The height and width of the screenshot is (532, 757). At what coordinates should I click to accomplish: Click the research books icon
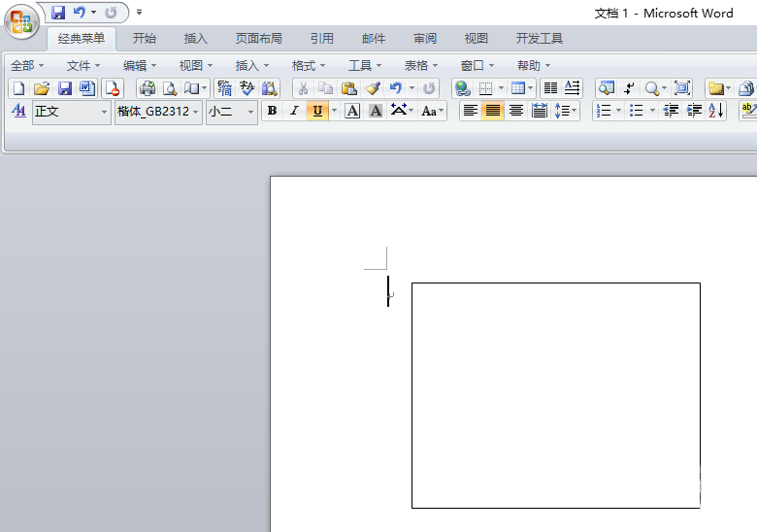[270, 88]
